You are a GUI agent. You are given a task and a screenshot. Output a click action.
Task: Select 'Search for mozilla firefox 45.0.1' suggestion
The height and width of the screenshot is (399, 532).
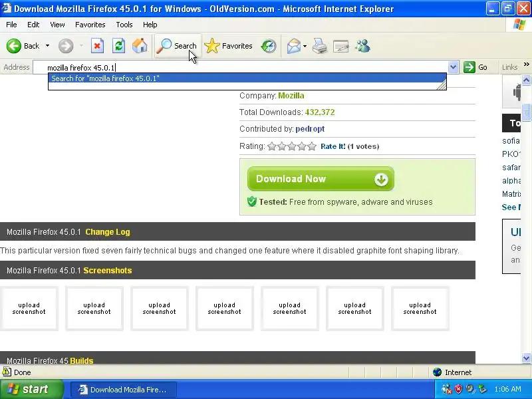(247, 78)
